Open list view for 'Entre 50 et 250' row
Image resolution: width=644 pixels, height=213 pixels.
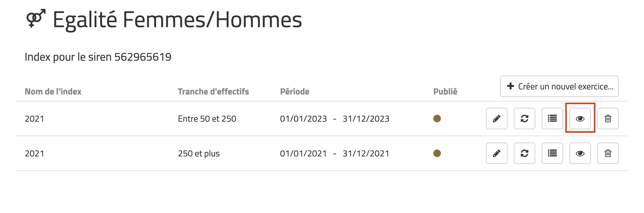pos(552,119)
